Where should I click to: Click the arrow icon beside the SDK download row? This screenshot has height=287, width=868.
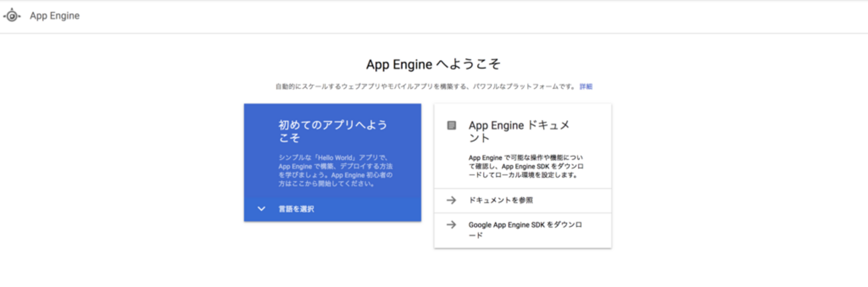[452, 225]
